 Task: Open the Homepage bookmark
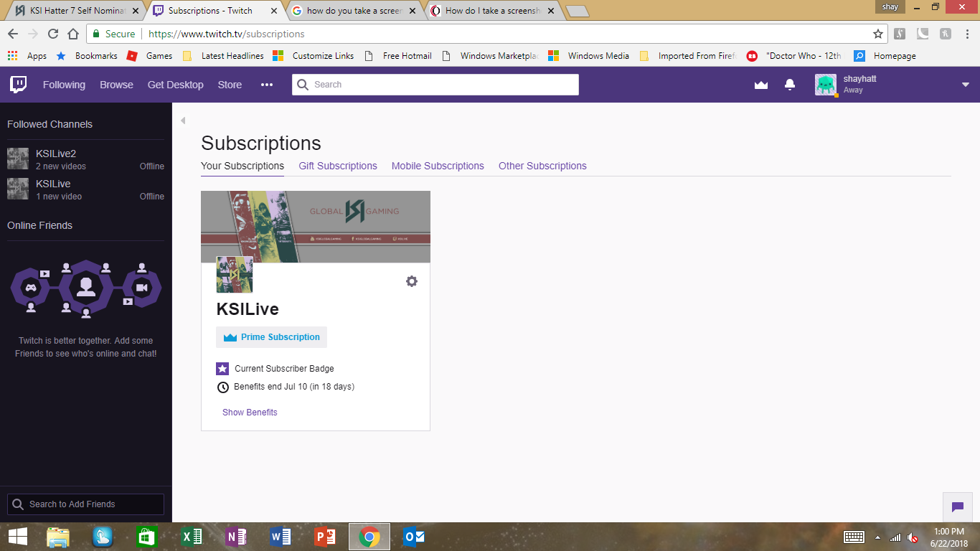(885, 56)
